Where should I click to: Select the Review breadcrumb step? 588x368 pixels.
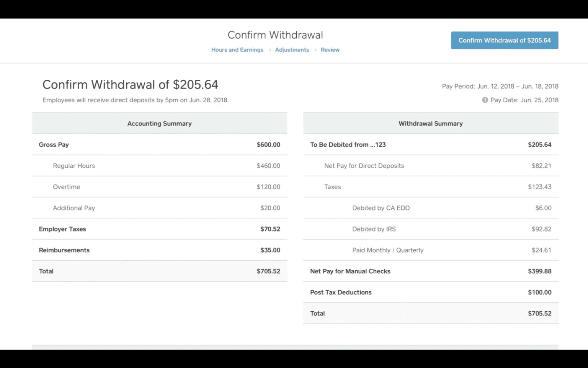point(330,49)
